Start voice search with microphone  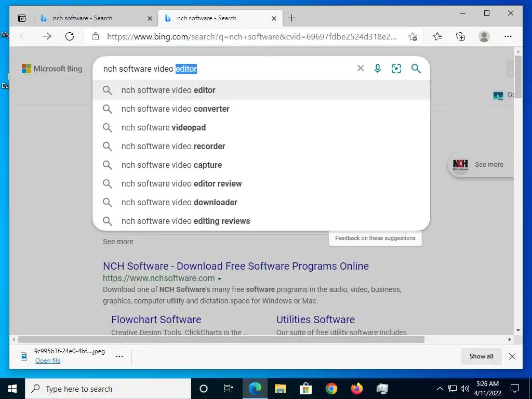tap(377, 69)
